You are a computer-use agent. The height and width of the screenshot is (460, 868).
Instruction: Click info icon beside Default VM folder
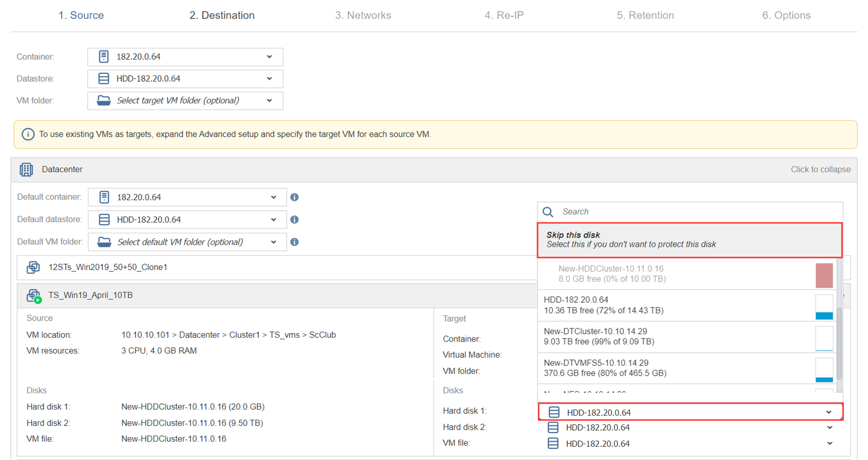coord(294,242)
